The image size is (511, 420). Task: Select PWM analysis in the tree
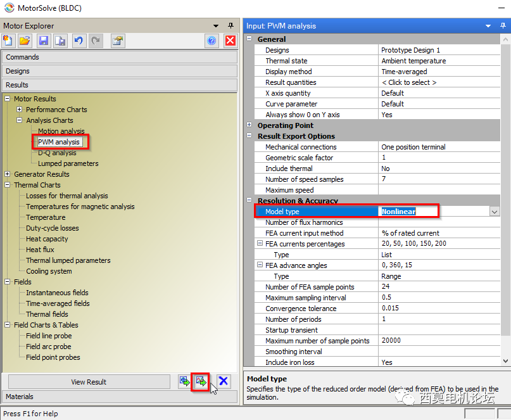tap(59, 142)
